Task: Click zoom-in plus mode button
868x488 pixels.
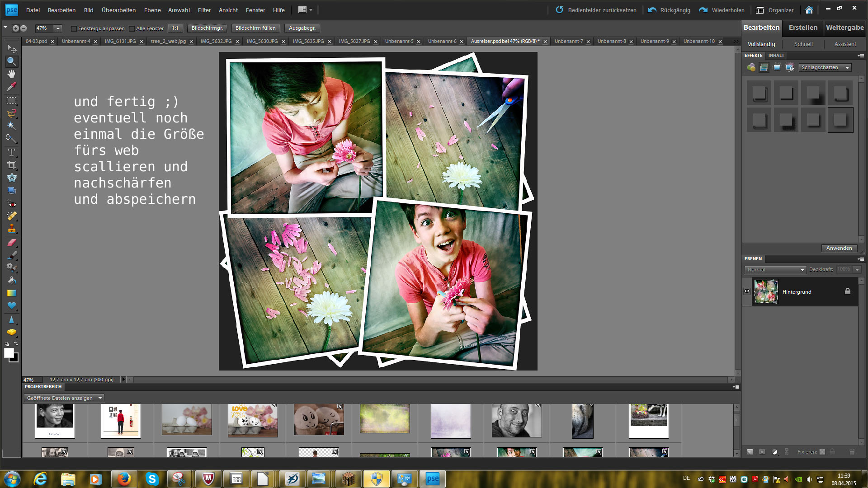Action: click(x=16, y=28)
